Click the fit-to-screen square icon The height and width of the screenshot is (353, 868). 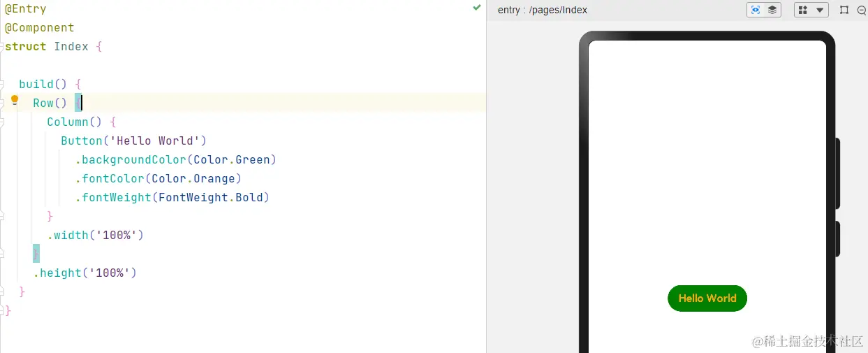pos(844,10)
